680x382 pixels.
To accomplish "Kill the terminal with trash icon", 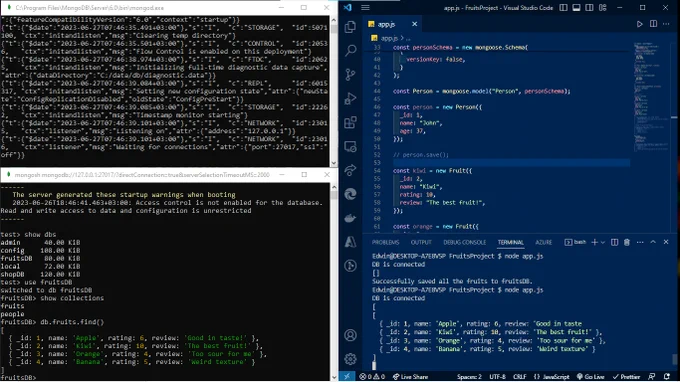I will click(627, 242).
